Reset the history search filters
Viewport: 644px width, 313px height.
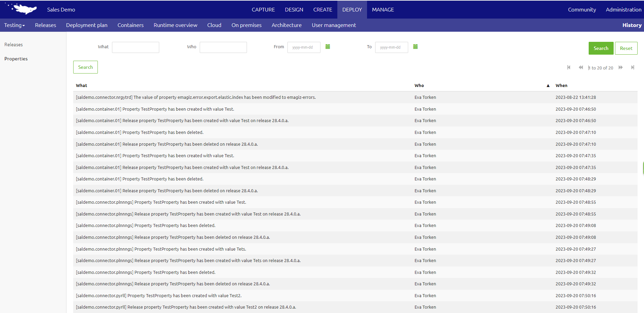(626, 48)
